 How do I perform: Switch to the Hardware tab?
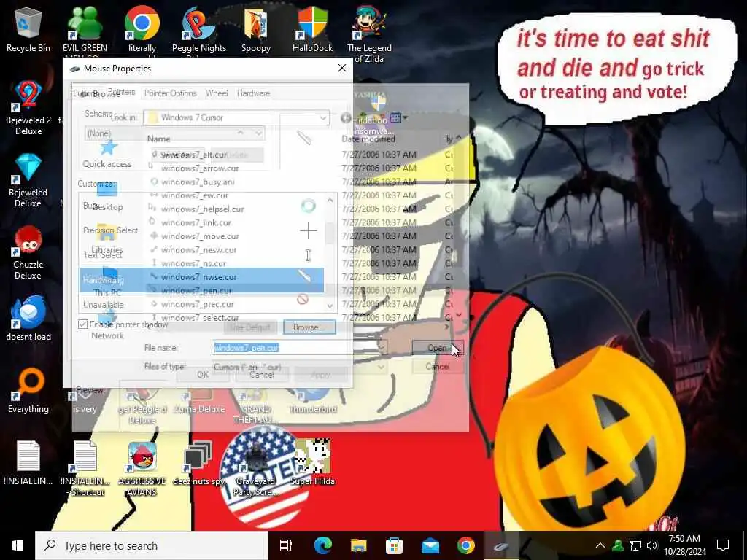pyautogui.click(x=253, y=93)
